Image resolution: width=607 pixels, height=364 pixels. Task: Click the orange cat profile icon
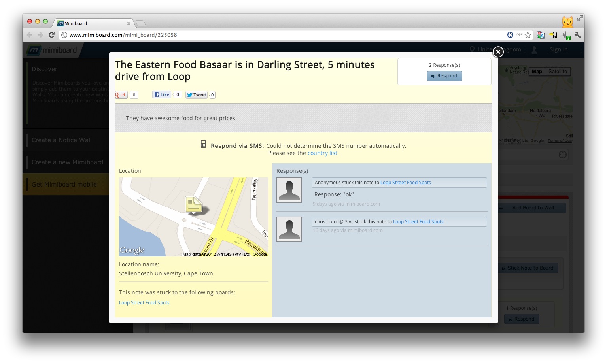pyautogui.click(x=567, y=21)
